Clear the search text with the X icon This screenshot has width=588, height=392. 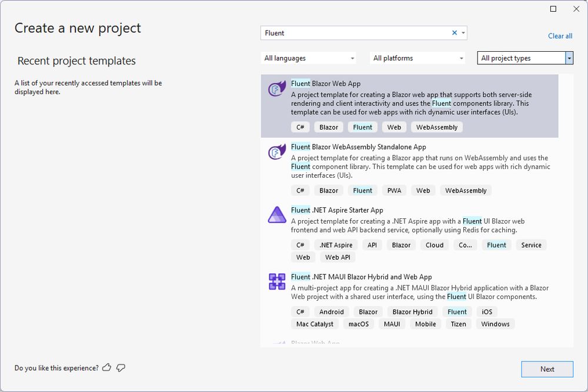click(x=455, y=33)
